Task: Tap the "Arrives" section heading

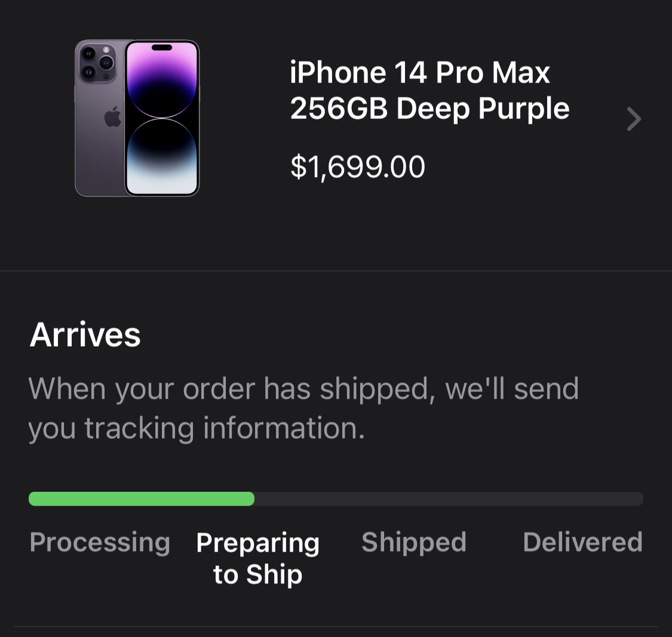Action: [x=85, y=335]
